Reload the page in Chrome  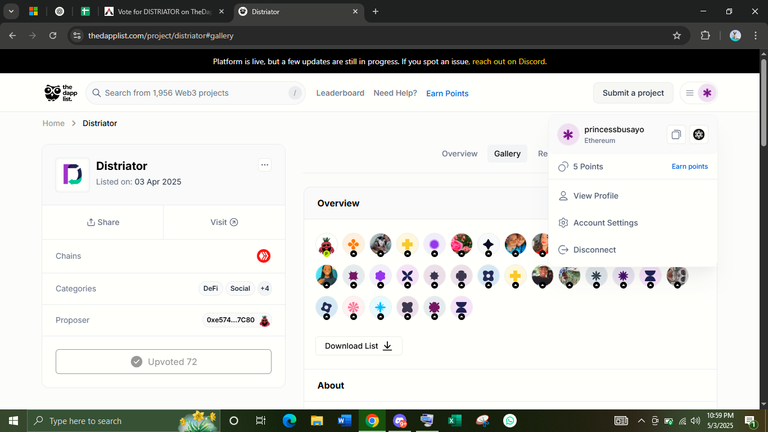53,35
